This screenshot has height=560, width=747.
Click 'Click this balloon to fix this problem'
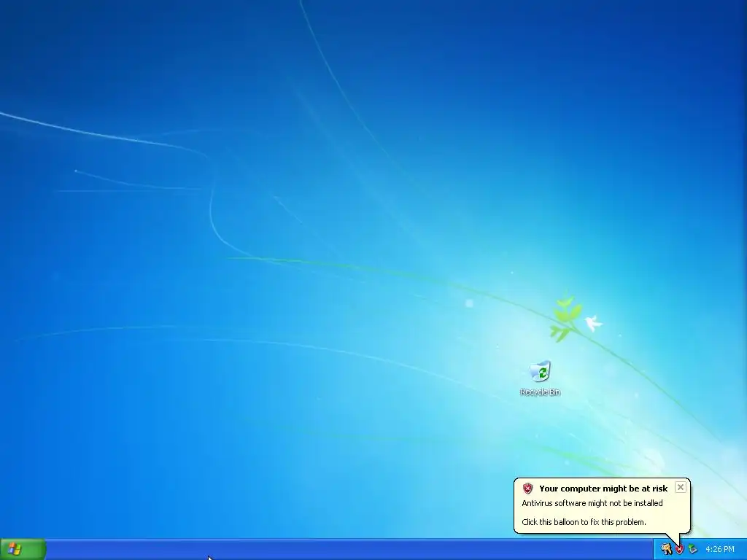584,522
